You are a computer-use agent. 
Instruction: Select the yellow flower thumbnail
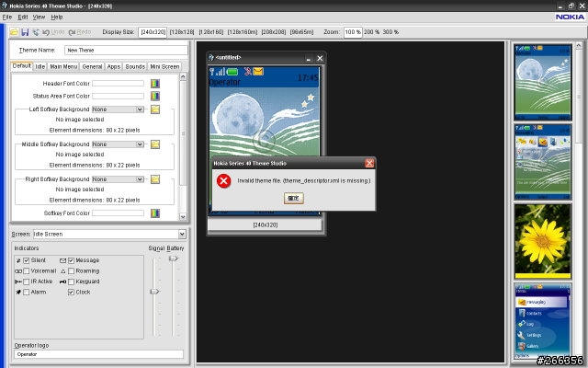click(x=543, y=241)
